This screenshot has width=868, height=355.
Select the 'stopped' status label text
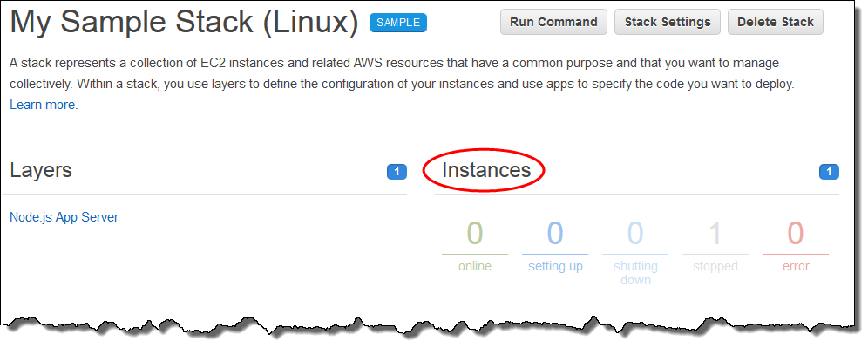(x=715, y=266)
